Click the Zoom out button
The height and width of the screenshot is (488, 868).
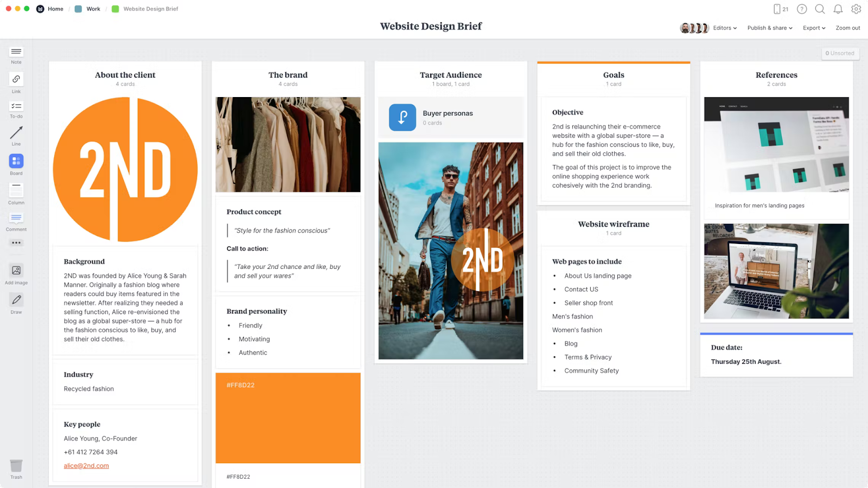tap(847, 28)
